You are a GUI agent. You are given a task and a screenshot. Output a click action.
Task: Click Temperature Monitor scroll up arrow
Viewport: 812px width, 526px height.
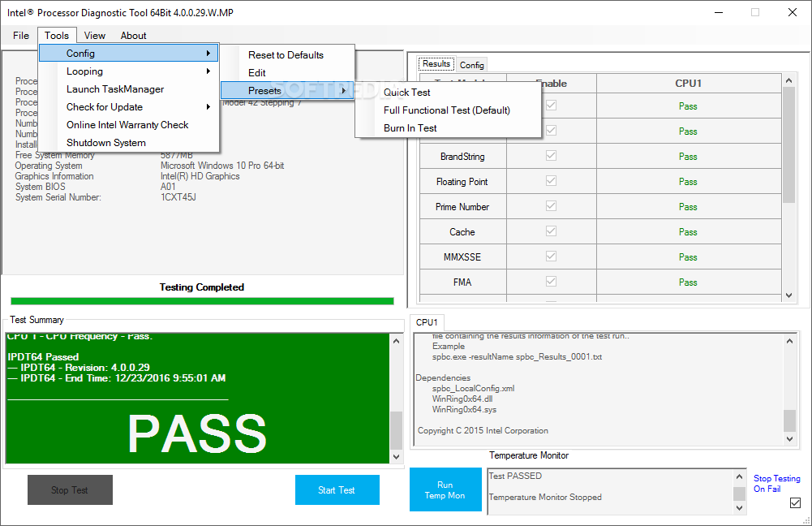[740, 476]
